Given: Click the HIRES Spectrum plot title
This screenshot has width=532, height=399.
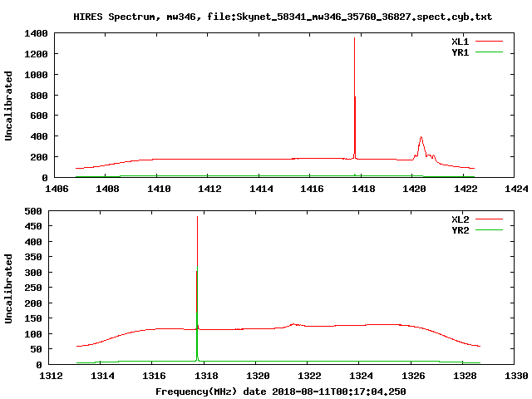Looking at the screenshot, I should coord(283,17).
